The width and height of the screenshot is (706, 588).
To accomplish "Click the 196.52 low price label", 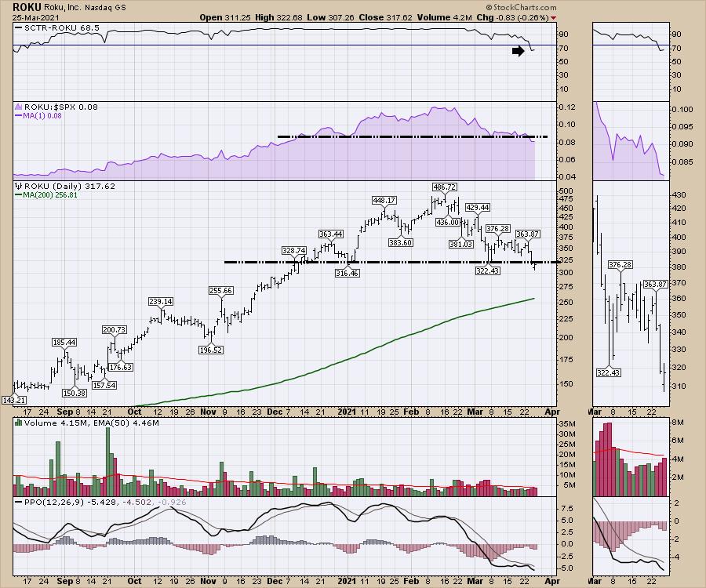I will (x=211, y=350).
